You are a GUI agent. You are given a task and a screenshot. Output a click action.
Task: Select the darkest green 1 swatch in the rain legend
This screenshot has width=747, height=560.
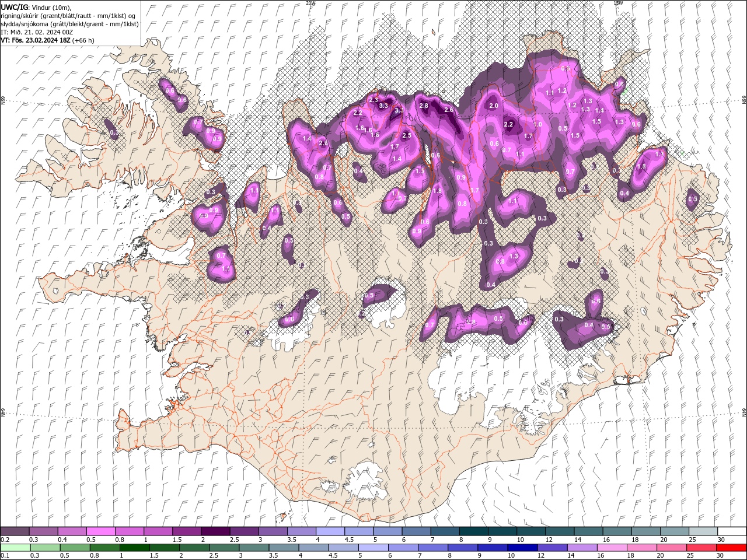point(134,548)
